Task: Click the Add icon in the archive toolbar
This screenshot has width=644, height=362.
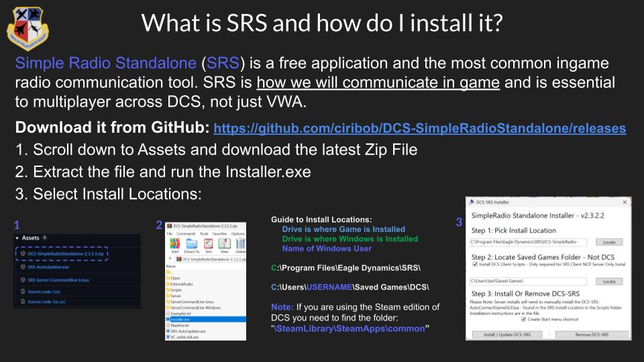Action: [175, 244]
